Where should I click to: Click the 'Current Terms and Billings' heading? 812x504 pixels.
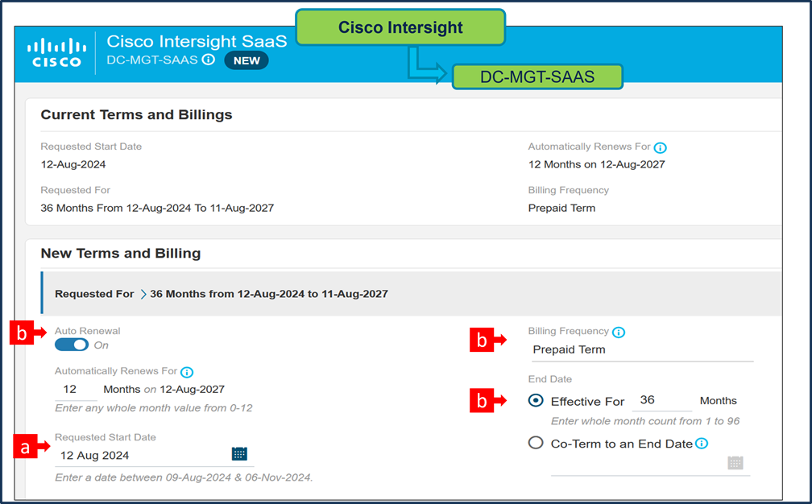click(137, 115)
